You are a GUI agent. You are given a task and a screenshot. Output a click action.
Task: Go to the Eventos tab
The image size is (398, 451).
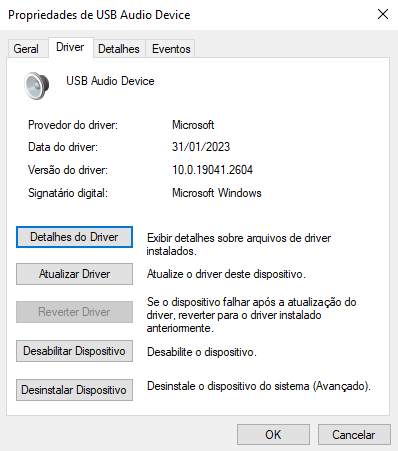171,49
